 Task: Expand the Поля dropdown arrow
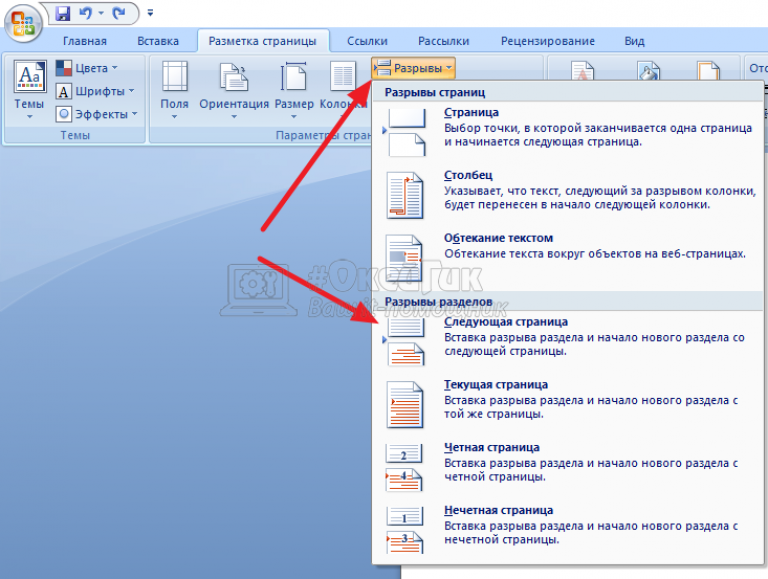tap(174, 117)
